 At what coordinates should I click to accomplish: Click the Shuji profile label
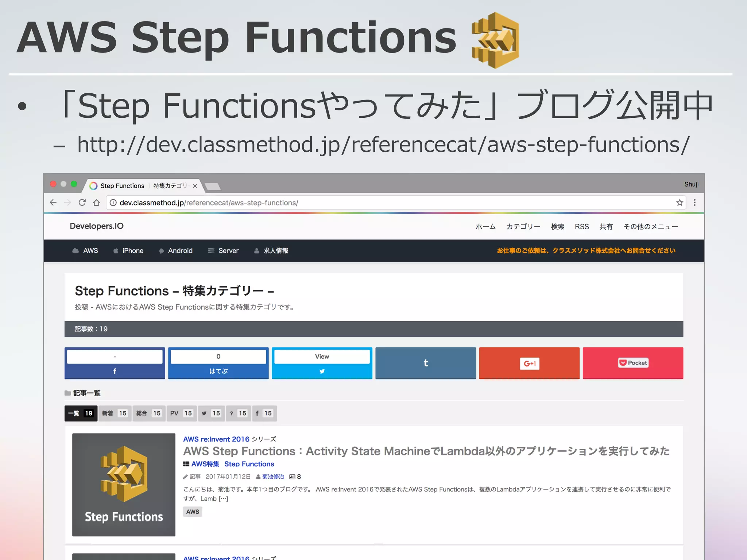pyautogui.click(x=691, y=184)
